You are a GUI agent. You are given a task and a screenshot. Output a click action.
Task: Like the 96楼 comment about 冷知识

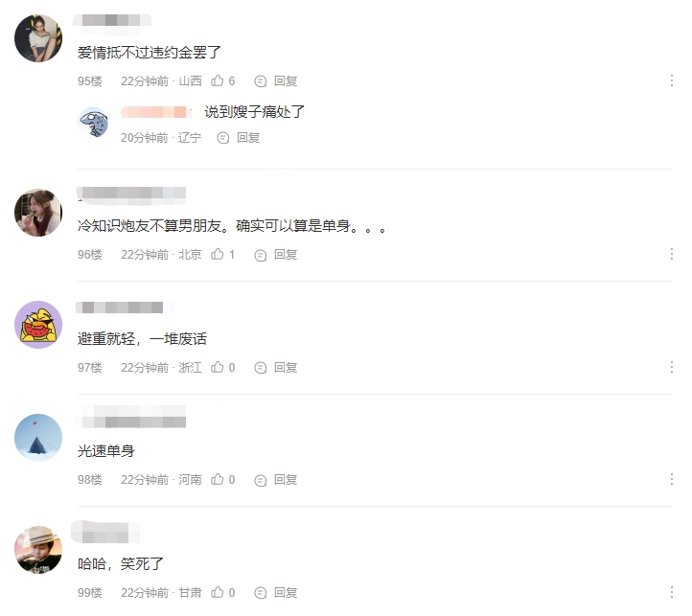[x=218, y=254]
